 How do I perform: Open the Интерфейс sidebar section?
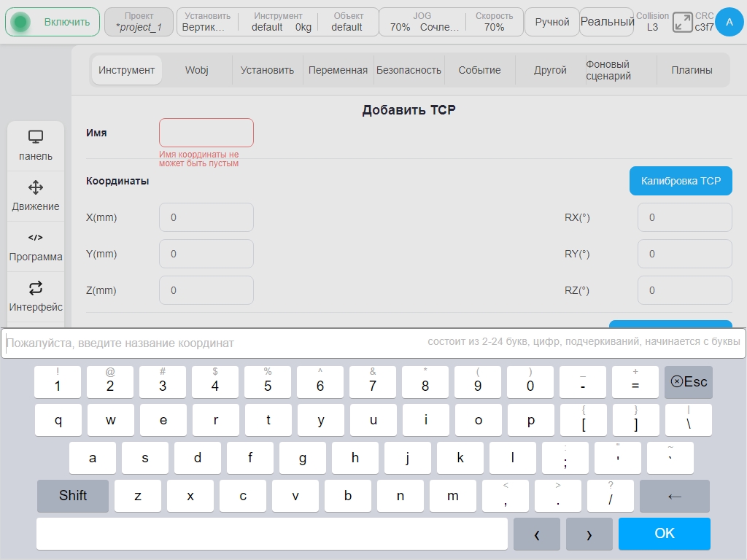click(x=36, y=297)
